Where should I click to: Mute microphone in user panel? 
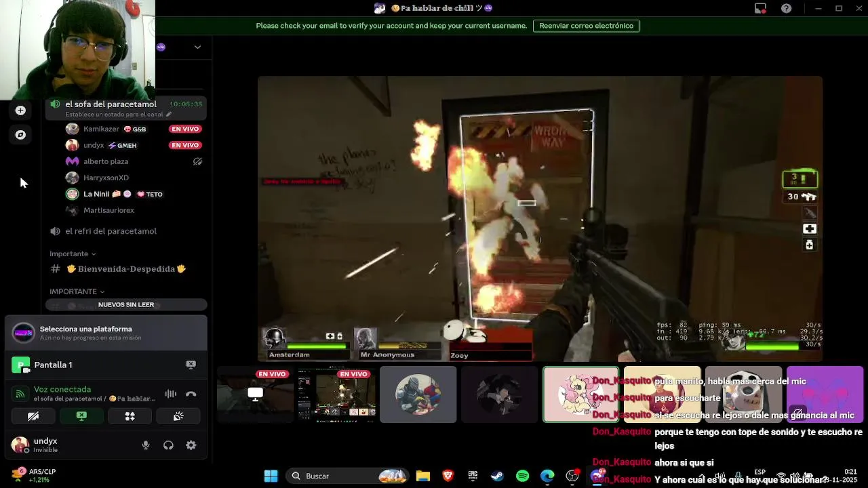click(x=146, y=445)
